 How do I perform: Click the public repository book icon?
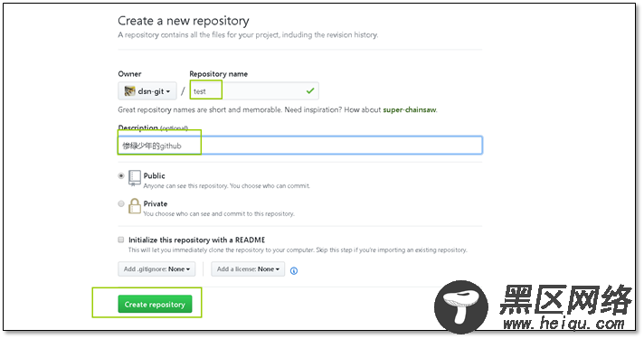point(134,178)
